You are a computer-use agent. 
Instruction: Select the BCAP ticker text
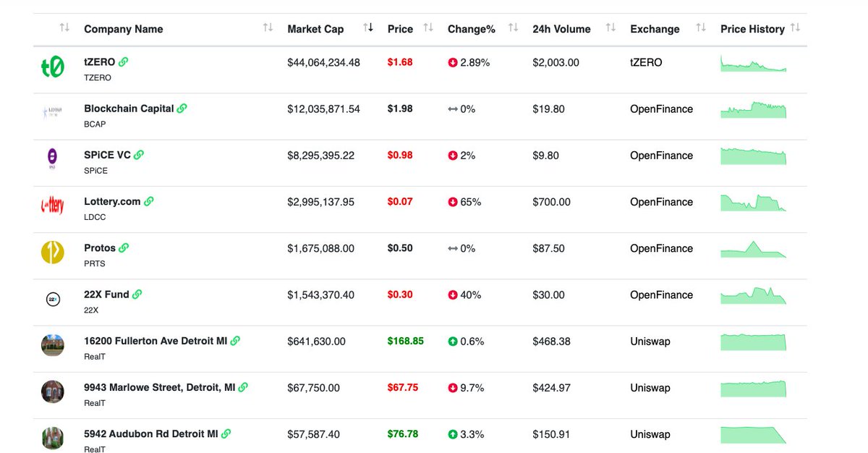(95, 124)
